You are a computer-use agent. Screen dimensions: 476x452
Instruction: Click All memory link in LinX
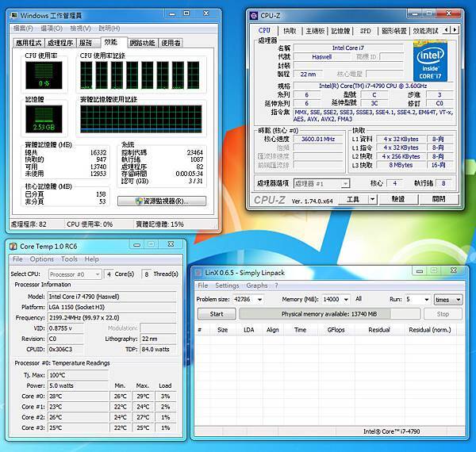point(359,299)
